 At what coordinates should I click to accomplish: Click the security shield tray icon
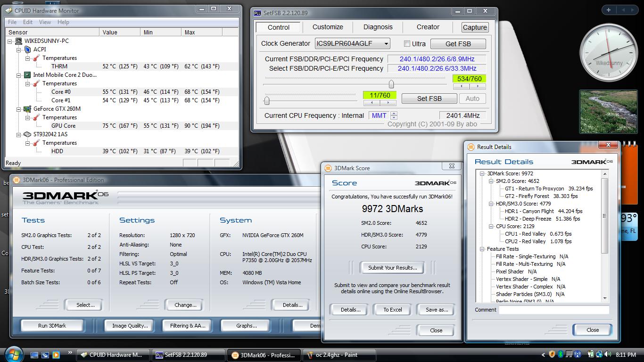(x=552, y=354)
